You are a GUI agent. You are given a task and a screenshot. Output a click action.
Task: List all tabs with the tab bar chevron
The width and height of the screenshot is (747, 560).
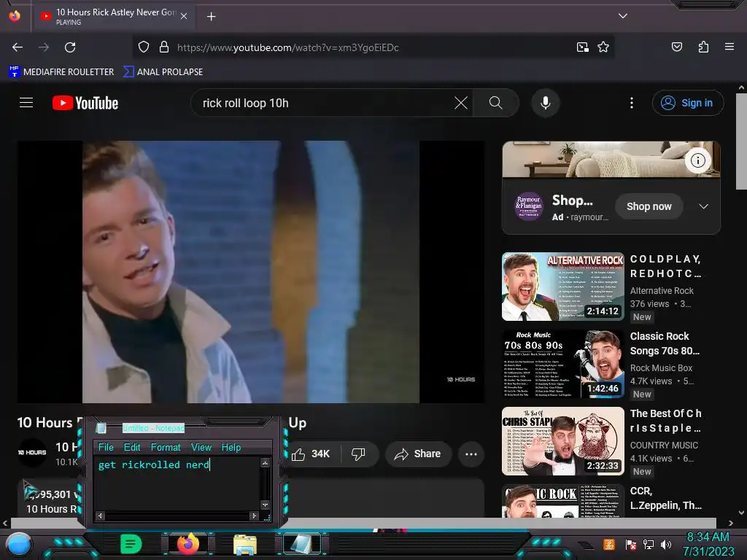(x=623, y=16)
